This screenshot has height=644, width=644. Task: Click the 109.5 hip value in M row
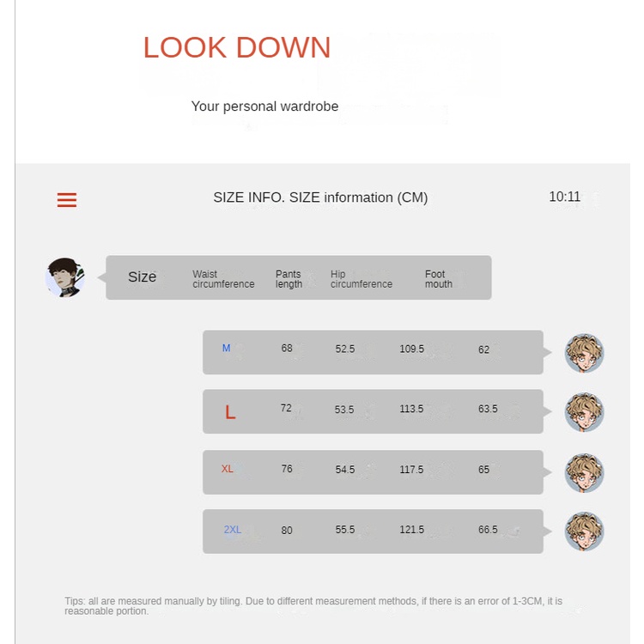point(411,349)
